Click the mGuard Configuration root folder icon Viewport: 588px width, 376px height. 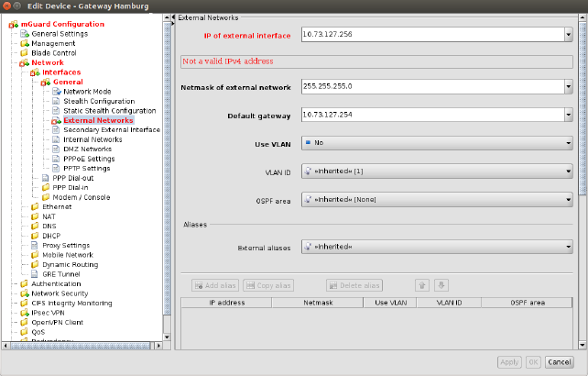point(14,24)
